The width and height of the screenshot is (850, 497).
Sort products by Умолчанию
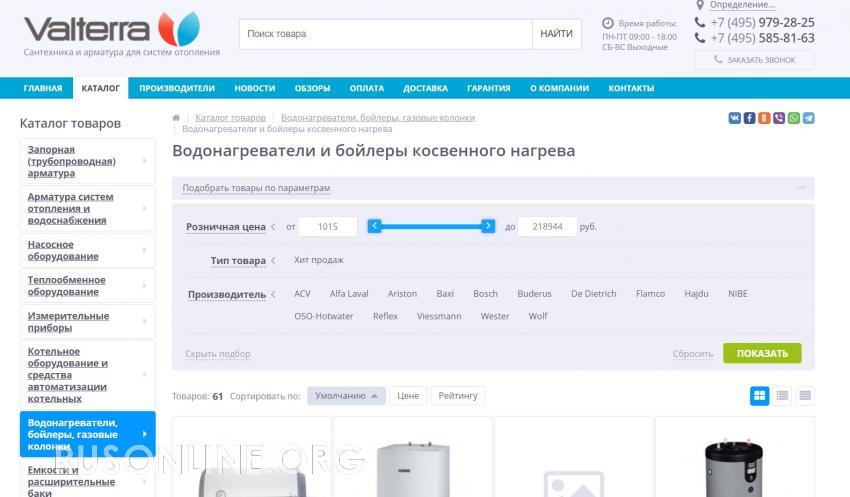pyautogui.click(x=346, y=396)
